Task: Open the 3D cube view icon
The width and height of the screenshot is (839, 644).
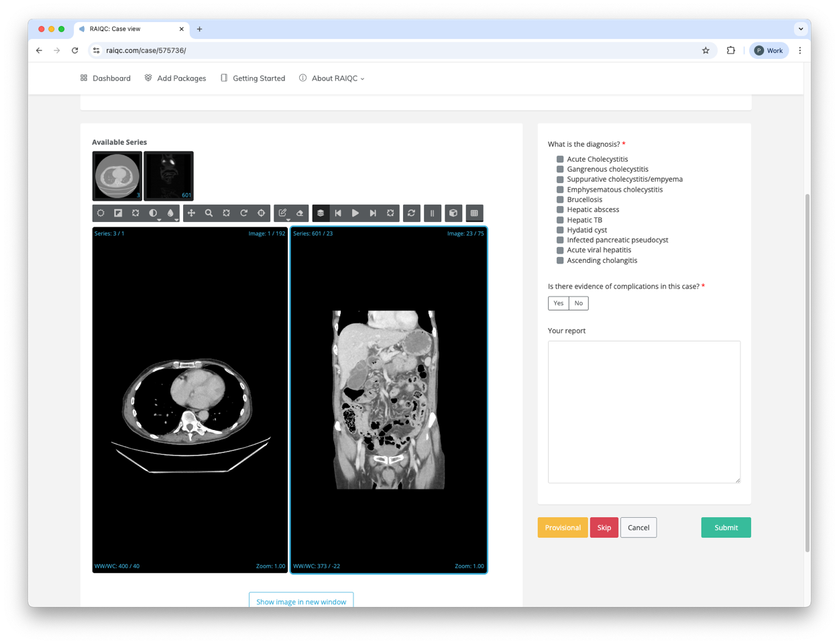Action: pos(453,213)
